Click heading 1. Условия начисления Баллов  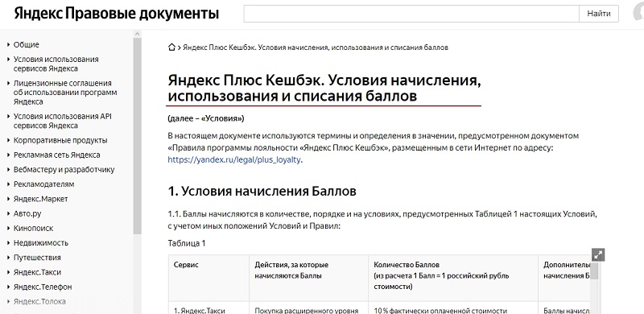tap(262, 191)
